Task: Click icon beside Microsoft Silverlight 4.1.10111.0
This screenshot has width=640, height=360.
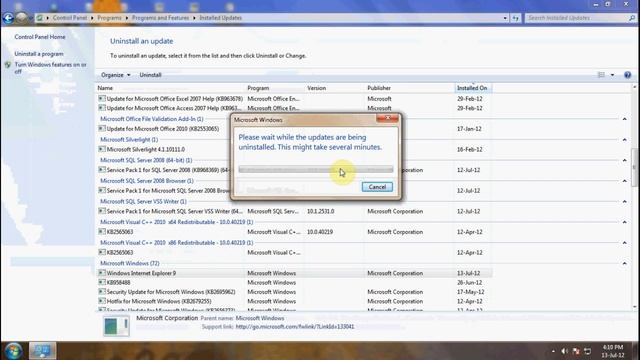Action: [102, 149]
